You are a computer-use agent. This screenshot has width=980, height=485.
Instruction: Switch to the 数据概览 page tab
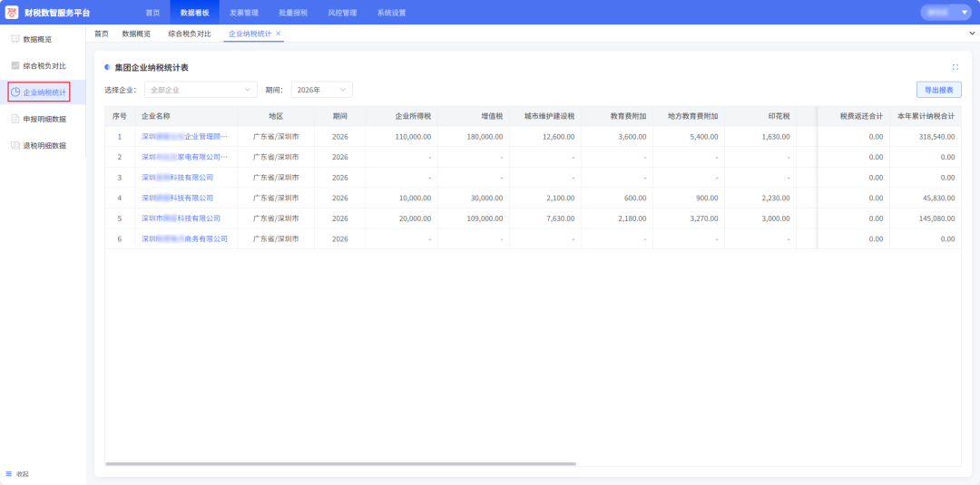(x=136, y=34)
